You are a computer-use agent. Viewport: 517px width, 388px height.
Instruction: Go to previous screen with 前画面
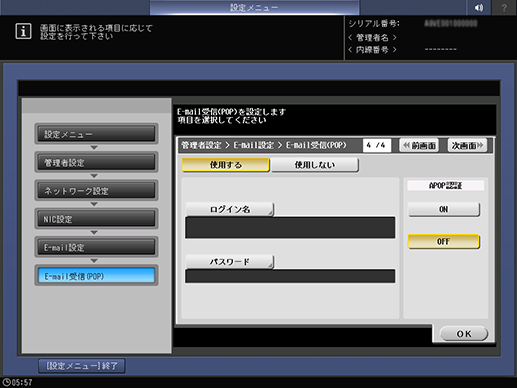pos(419,145)
